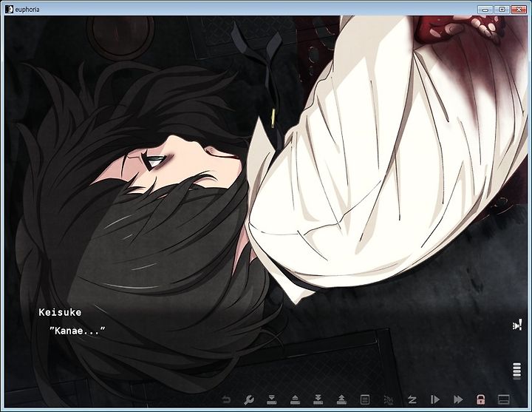Image resolution: width=532 pixels, height=412 pixels.
Task: Close the euphoria window
Action: coord(519,10)
